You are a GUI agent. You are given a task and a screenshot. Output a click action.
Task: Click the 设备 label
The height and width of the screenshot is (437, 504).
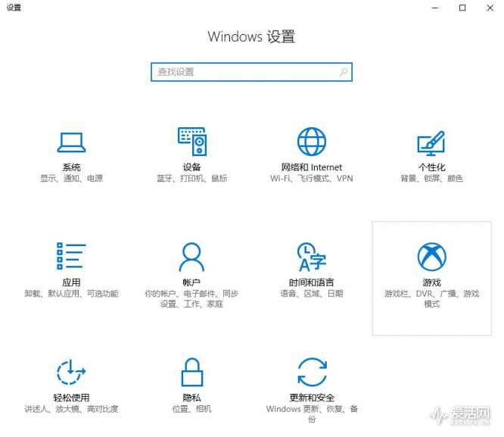(x=192, y=167)
